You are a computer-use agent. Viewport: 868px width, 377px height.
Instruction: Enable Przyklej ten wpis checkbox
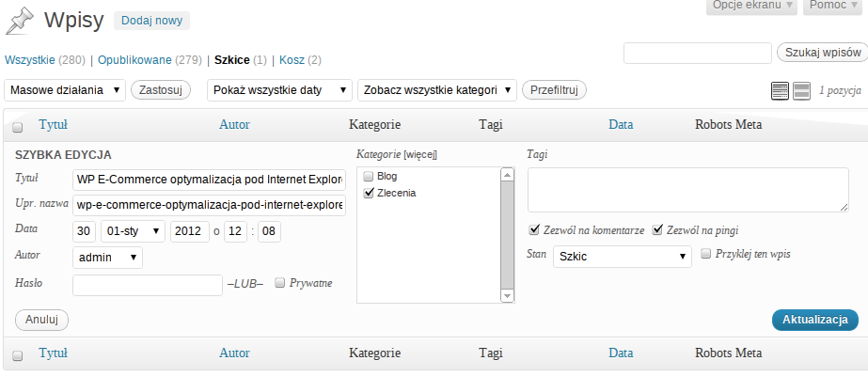click(706, 253)
